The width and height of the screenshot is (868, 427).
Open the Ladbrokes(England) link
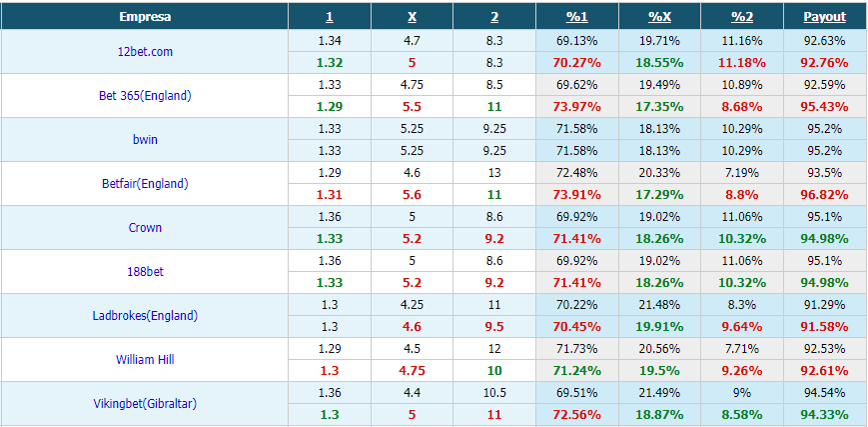pos(145,316)
